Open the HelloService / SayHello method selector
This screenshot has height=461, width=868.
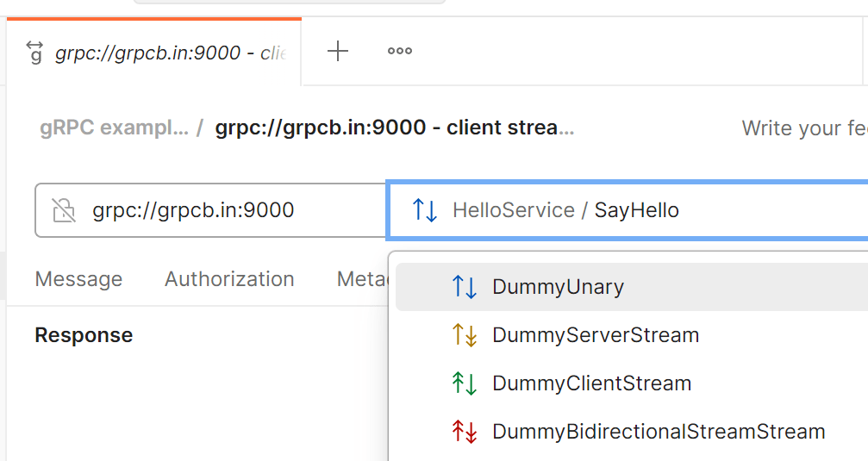(x=603, y=210)
